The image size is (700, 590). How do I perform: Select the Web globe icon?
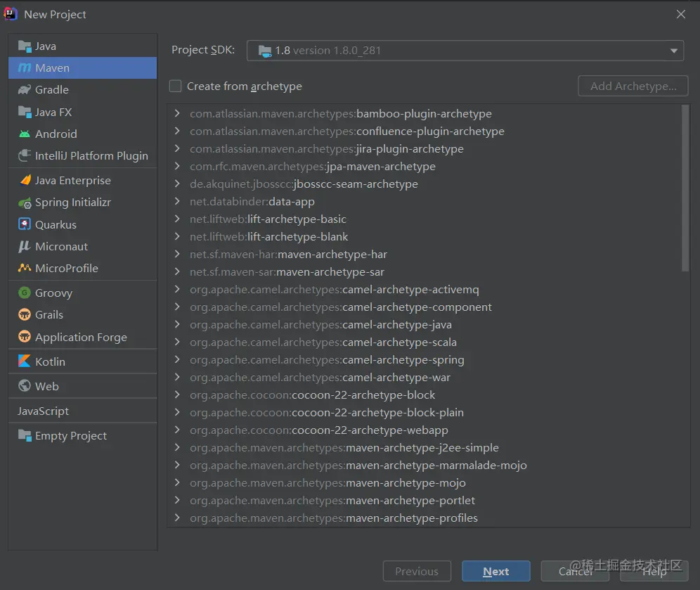pyautogui.click(x=25, y=386)
